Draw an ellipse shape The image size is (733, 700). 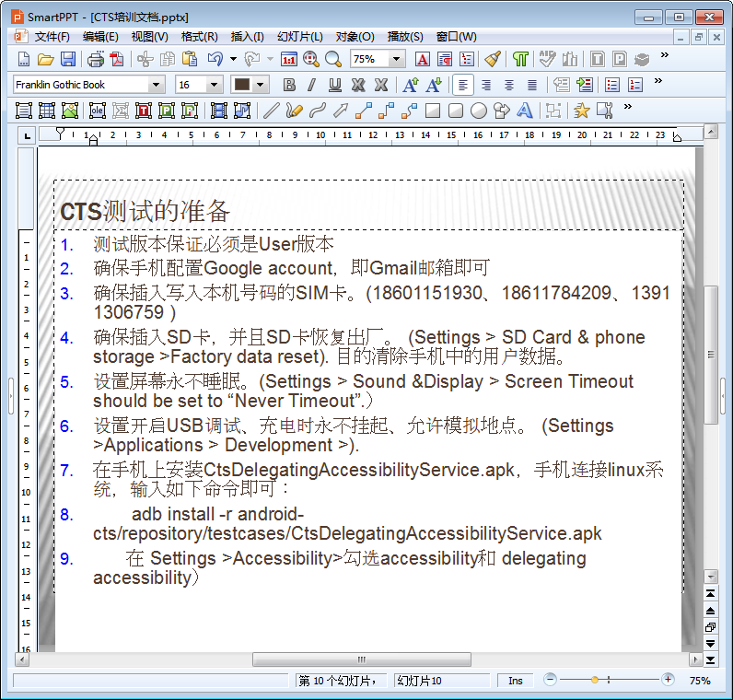coord(478,111)
